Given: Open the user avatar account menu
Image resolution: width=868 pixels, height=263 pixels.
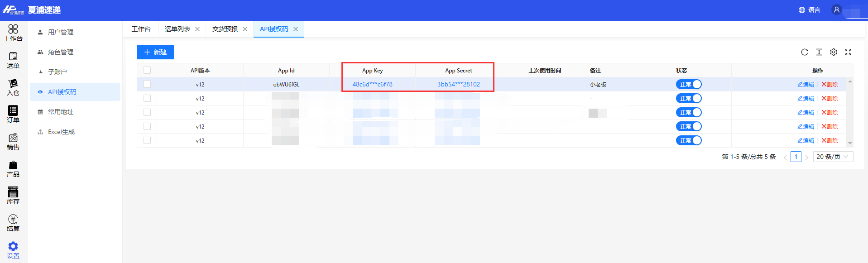Looking at the screenshot, I should [837, 10].
